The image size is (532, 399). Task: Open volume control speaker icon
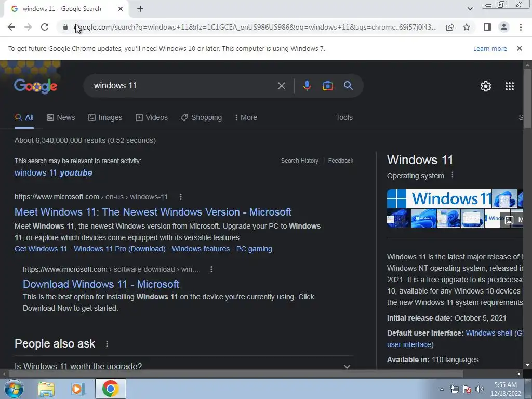tap(480, 389)
